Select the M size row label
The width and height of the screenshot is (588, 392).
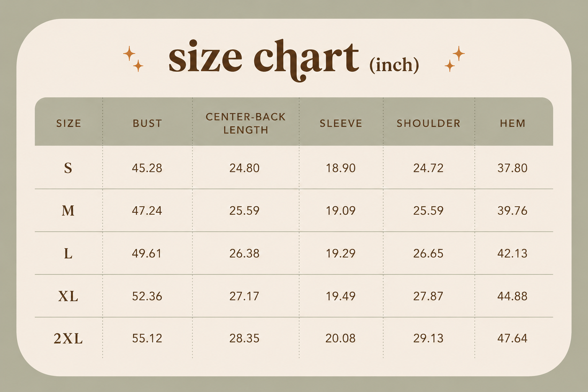pos(68,211)
